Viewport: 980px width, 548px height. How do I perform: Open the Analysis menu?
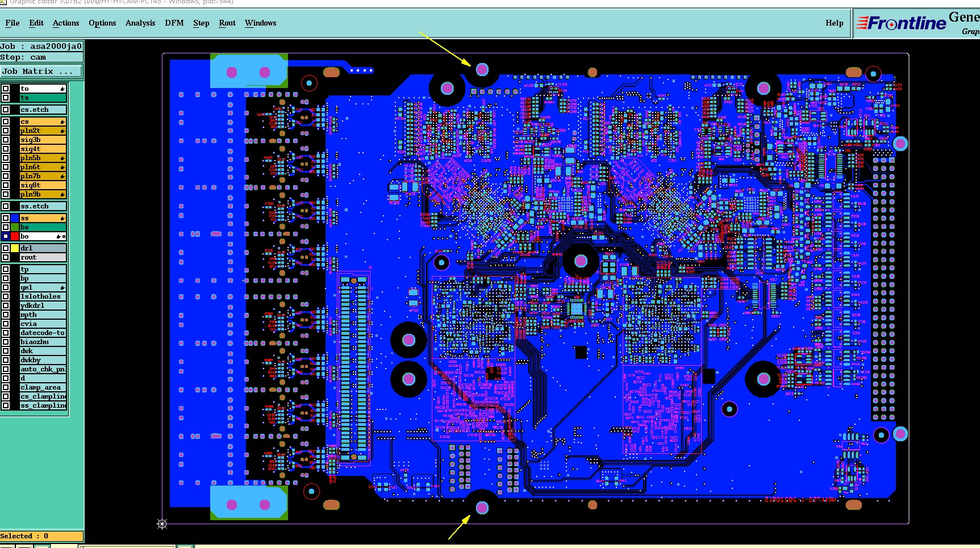pyautogui.click(x=140, y=23)
